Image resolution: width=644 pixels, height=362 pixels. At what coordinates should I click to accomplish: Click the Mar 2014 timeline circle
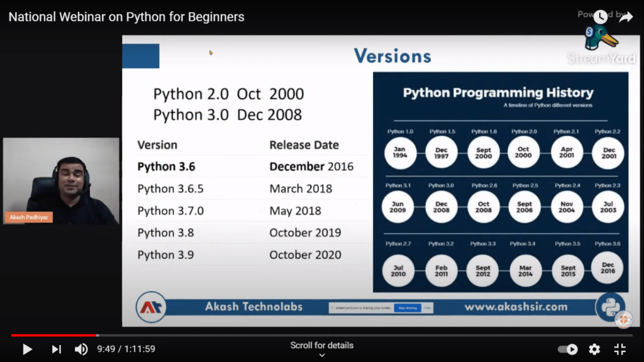click(x=525, y=270)
